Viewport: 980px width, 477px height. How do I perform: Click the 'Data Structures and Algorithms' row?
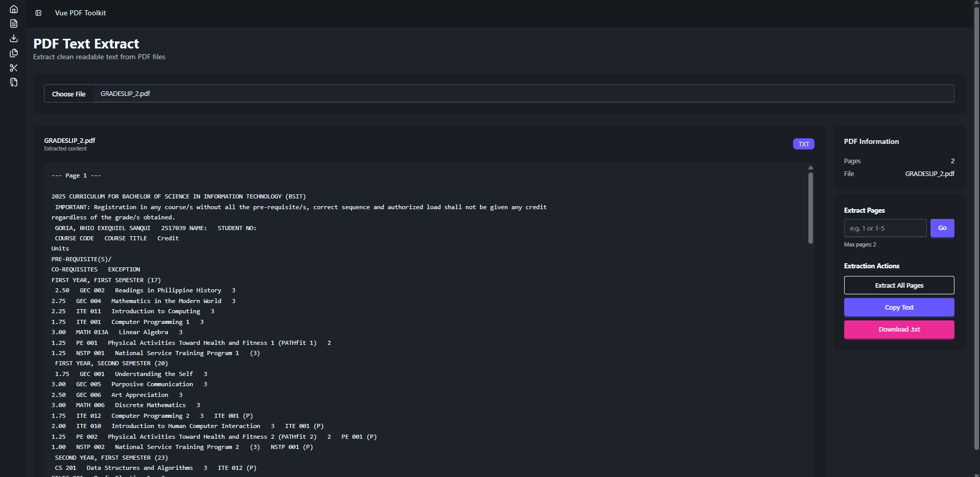156,468
